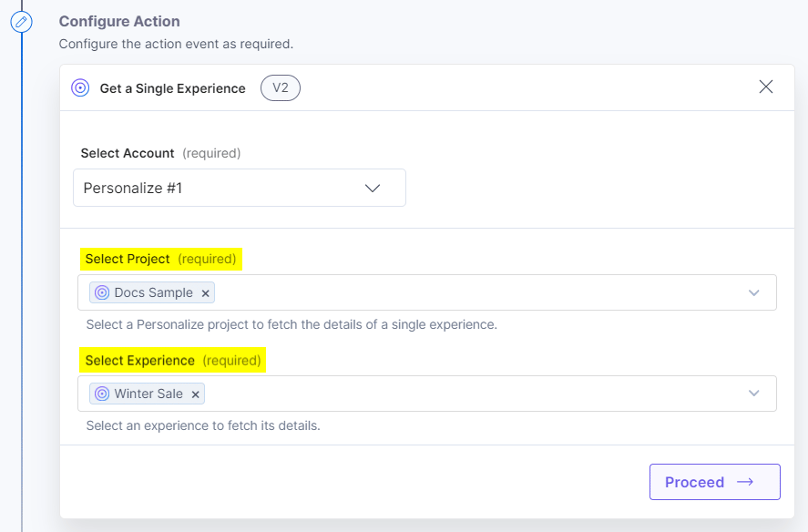Click the Get a Single Experience title

coord(173,89)
